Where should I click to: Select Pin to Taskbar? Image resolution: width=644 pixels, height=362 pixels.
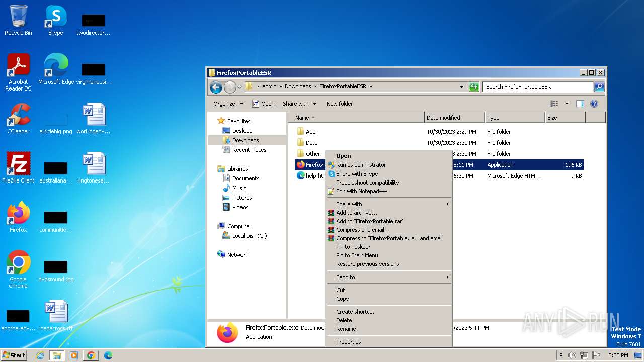(389, 247)
